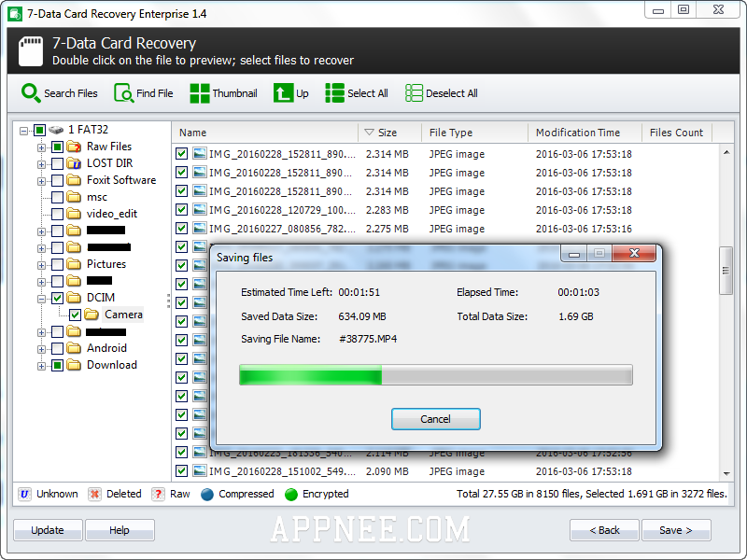Click the Search Files label
The width and height of the screenshot is (747, 560).
(x=71, y=93)
